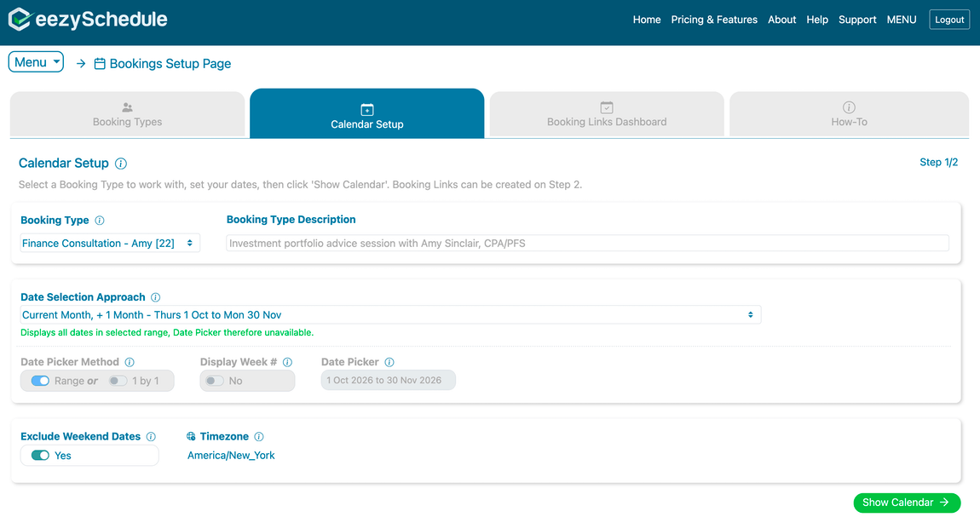Image resolution: width=980 pixels, height=523 pixels.
Task: Click green note 'Displays all dates in selected range'
Action: (x=167, y=332)
